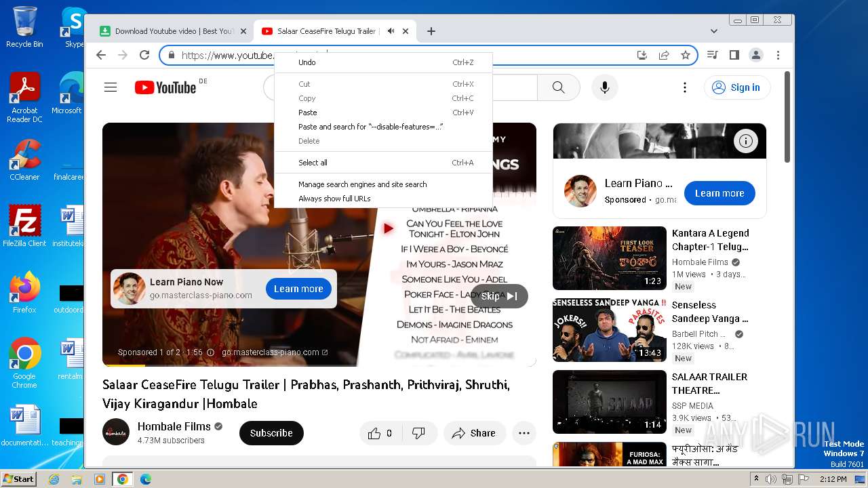Click the Share button under video
This screenshot has width=868, height=488.
coord(475,433)
